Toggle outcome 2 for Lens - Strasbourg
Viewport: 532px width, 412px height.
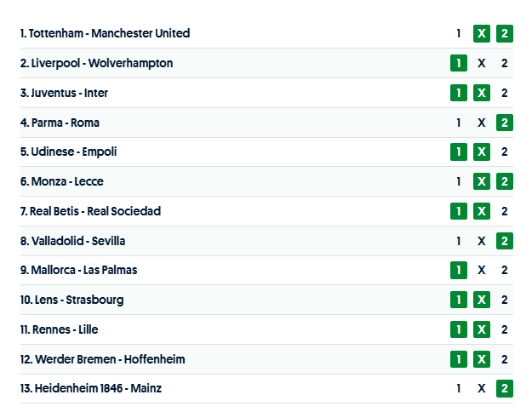pyautogui.click(x=505, y=300)
